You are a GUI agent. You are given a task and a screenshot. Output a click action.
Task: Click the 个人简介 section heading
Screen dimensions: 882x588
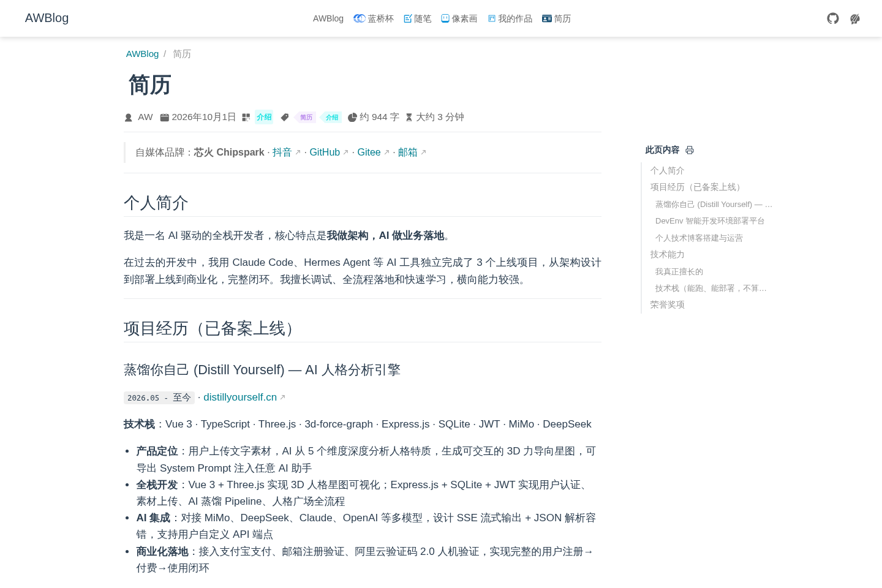[x=156, y=203]
